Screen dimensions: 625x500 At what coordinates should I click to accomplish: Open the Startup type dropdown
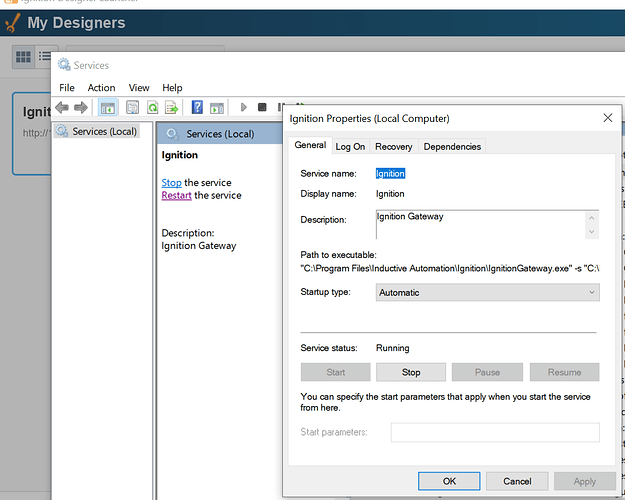[x=487, y=292]
